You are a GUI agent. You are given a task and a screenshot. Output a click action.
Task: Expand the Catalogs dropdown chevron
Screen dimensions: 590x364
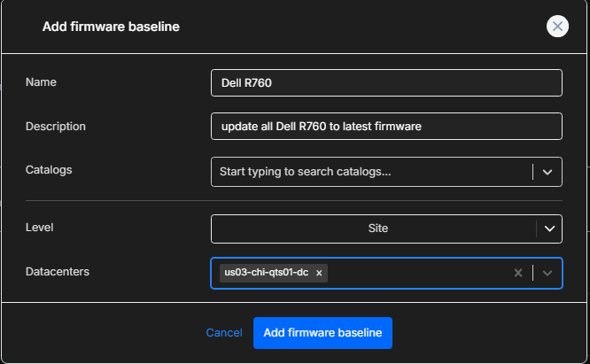tap(547, 172)
